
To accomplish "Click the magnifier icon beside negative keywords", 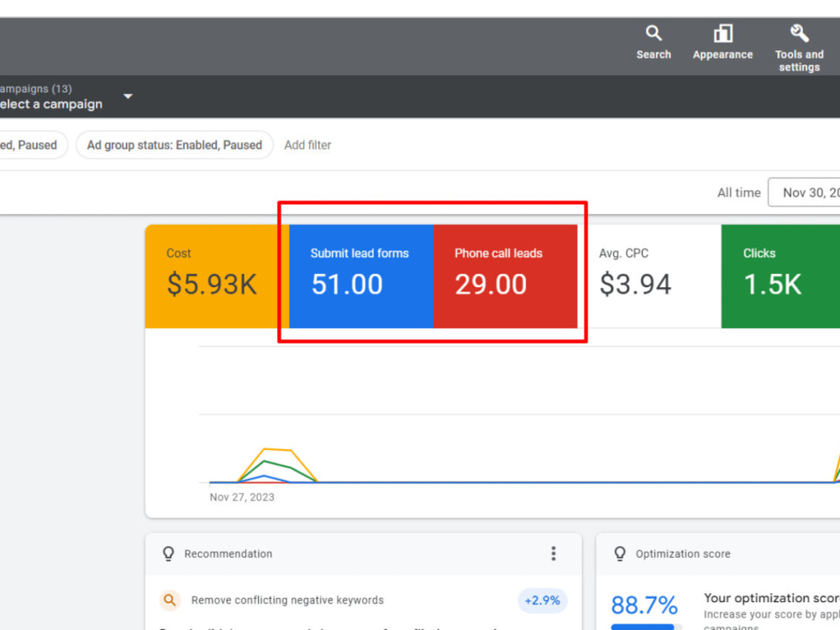I will pos(170,600).
